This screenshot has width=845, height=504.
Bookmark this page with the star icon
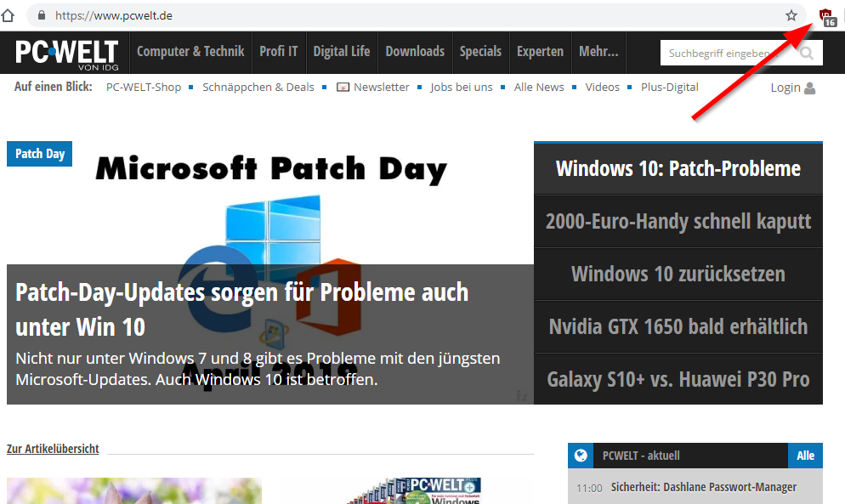coord(791,15)
